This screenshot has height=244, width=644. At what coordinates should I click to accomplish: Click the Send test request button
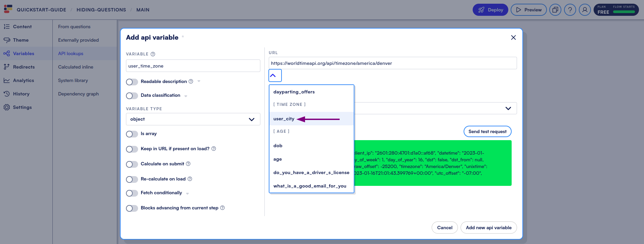click(x=487, y=131)
